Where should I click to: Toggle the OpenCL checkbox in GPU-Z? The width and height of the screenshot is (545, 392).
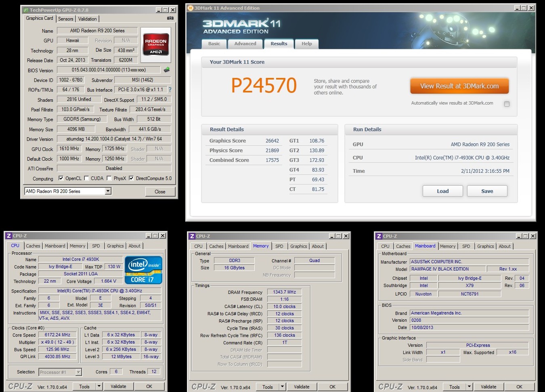coord(61,178)
